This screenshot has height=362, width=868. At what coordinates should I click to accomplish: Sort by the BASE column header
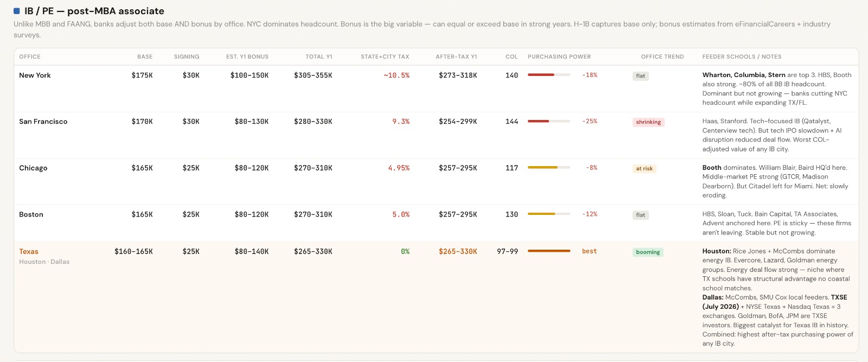coord(145,56)
